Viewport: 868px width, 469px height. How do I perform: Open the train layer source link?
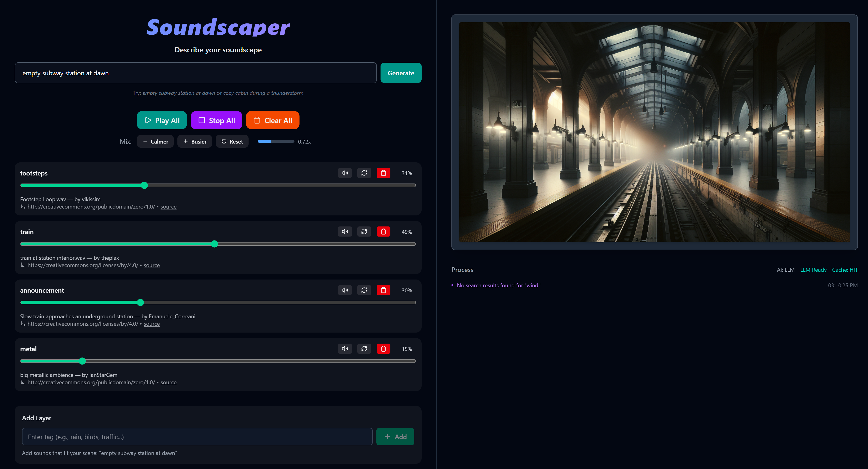click(152, 265)
